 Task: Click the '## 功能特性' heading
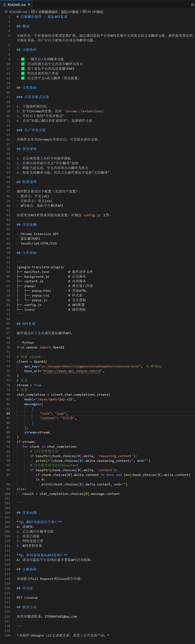pyautogui.click(x=26, y=50)
